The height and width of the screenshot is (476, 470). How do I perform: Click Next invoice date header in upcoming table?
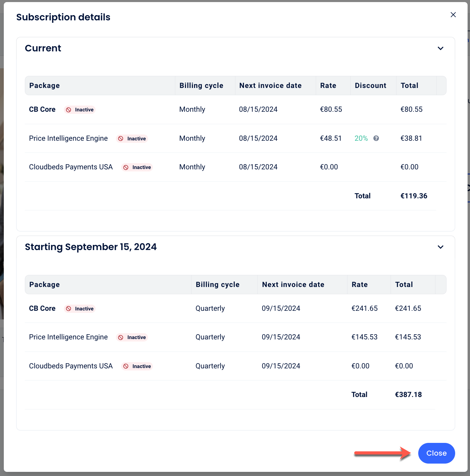point(293,285)
